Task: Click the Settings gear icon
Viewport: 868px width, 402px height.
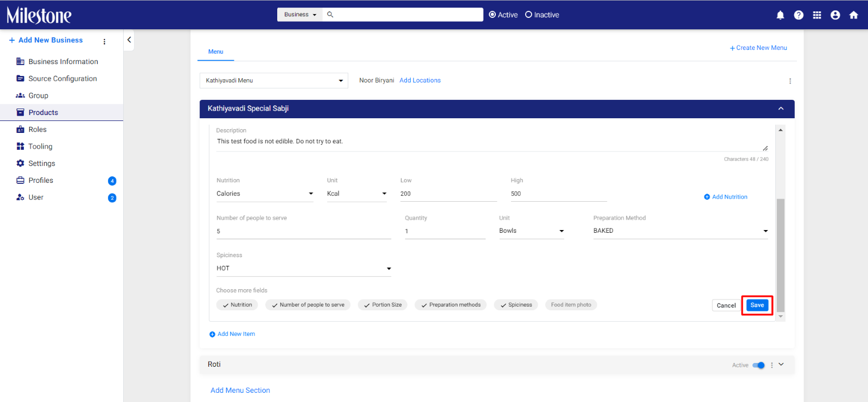Action: click(x=20, y=163)
